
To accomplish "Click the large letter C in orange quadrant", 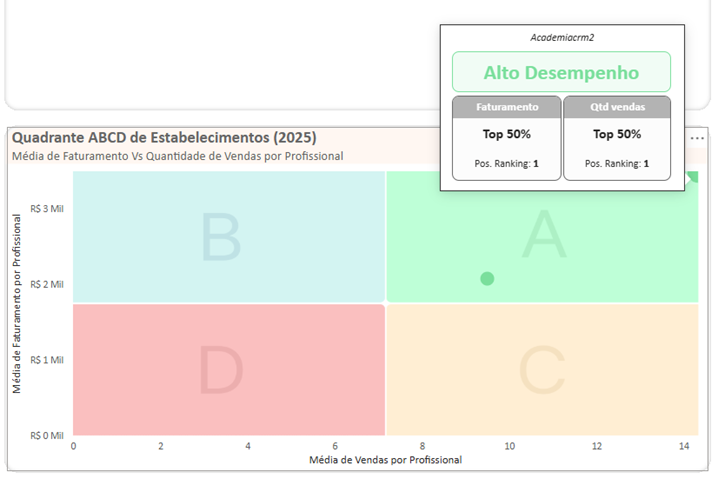I will pos(544,371).
